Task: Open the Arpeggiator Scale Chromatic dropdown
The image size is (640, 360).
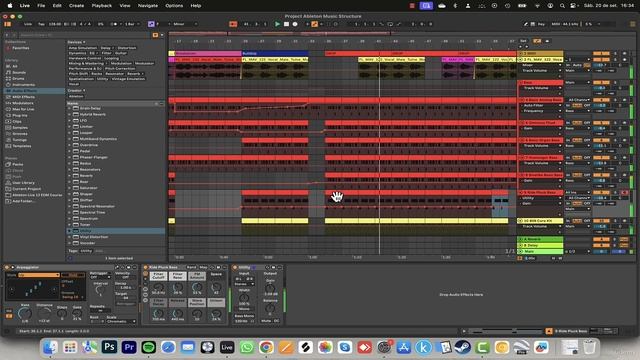Action: [120, 322]
